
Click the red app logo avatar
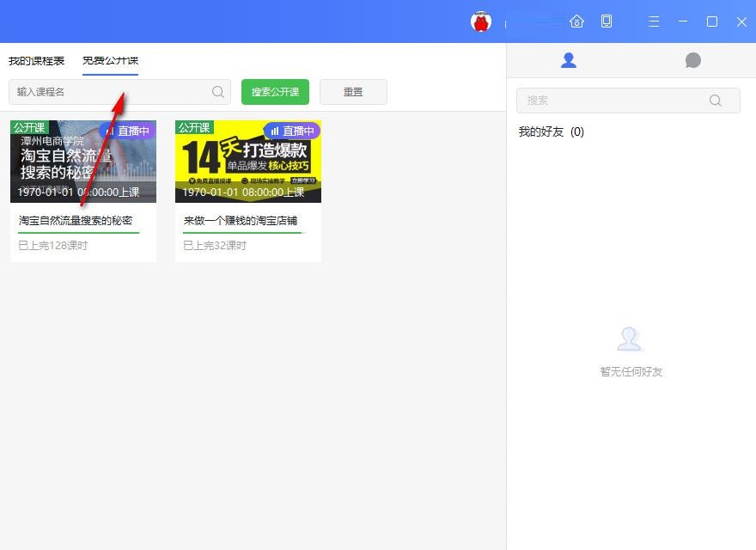click(x=481, y=20)
